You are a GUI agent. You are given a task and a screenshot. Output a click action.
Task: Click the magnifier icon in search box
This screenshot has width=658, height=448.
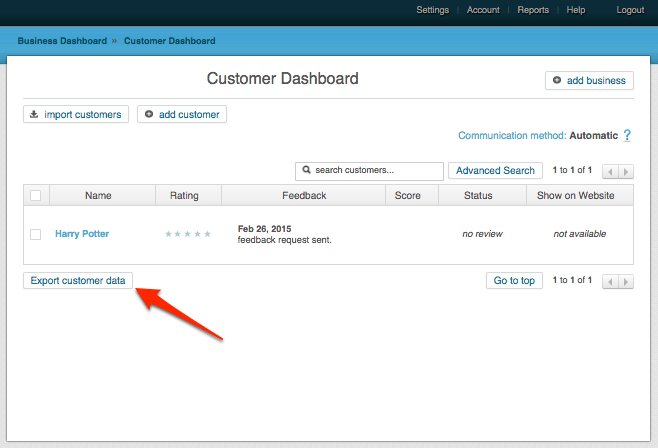[306, 170]
